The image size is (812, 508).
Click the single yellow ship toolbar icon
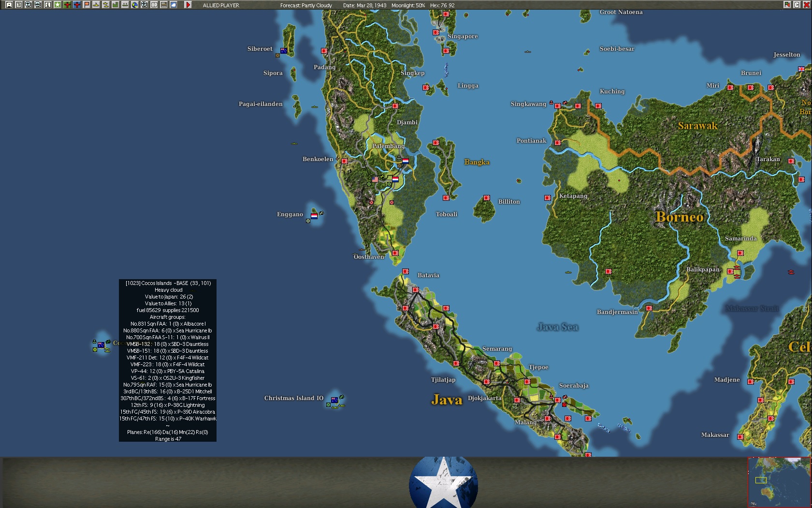tap(96, 5)
